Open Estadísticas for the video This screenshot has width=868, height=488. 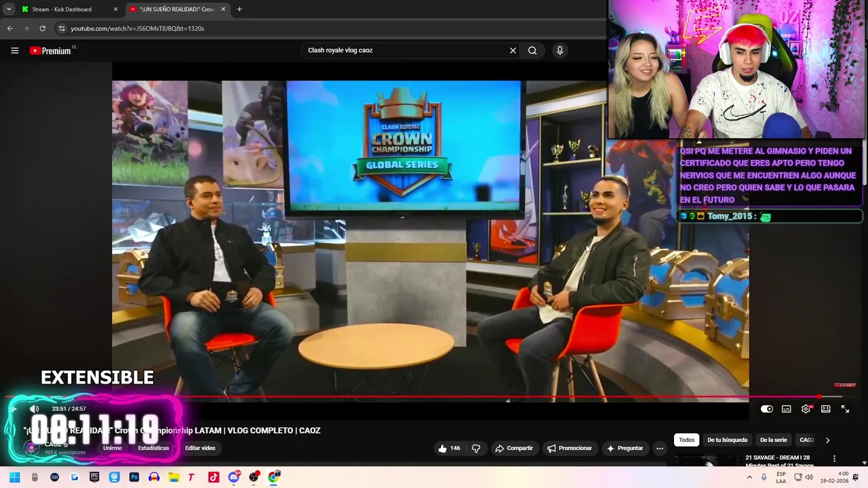(154, 448)
